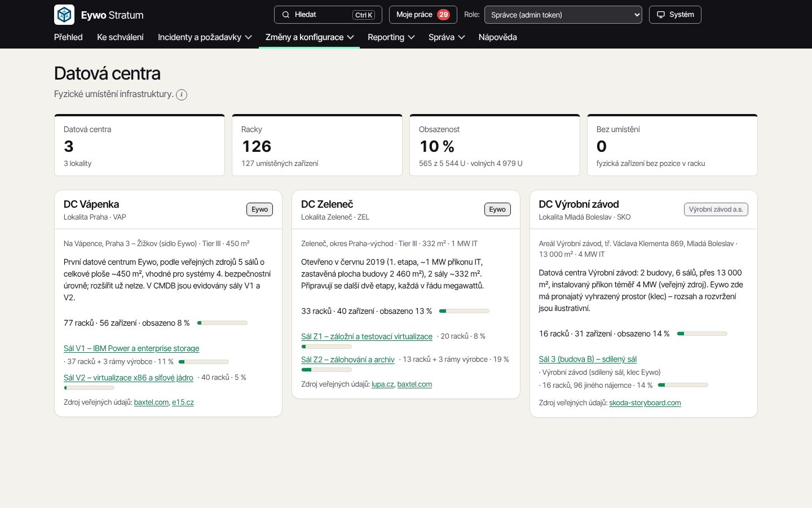
Task: Follow lupa.cz source link
Action: (383, 384)
